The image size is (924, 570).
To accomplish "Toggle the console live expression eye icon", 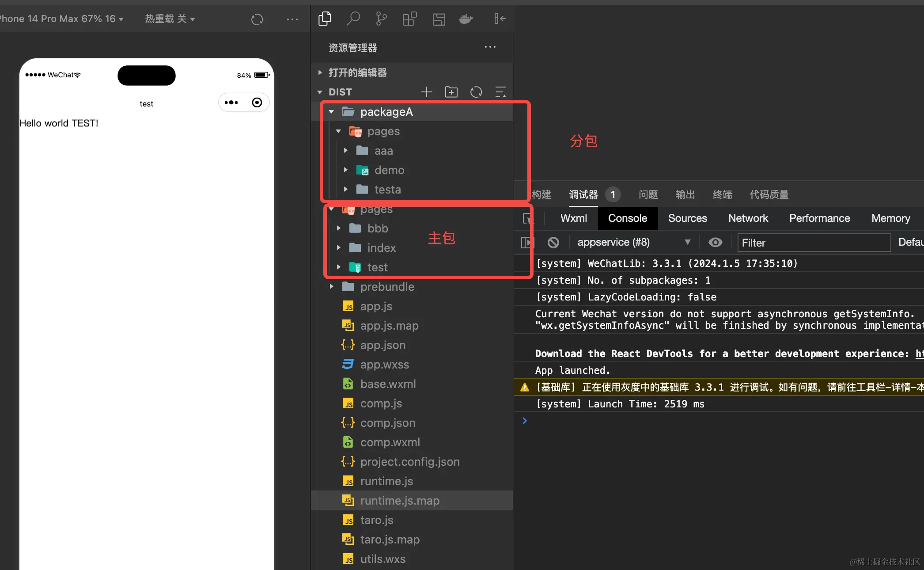I will pos(715,242).
